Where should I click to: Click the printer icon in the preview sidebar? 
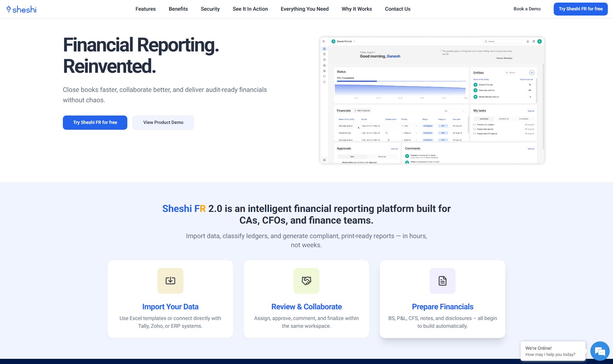(x=324, y=65)
